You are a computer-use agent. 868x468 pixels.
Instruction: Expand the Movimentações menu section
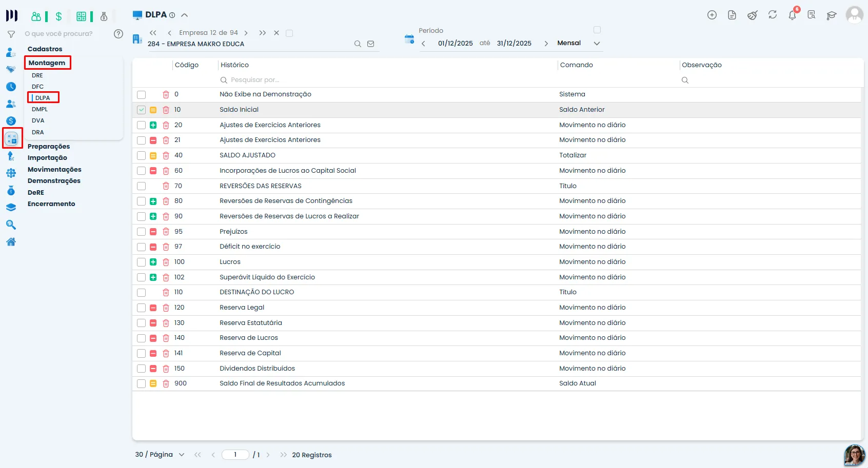tap(54, 170)
